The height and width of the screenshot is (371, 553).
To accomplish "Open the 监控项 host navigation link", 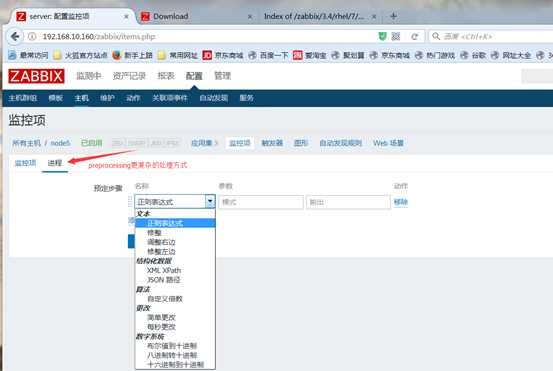I will pos(239,143).
